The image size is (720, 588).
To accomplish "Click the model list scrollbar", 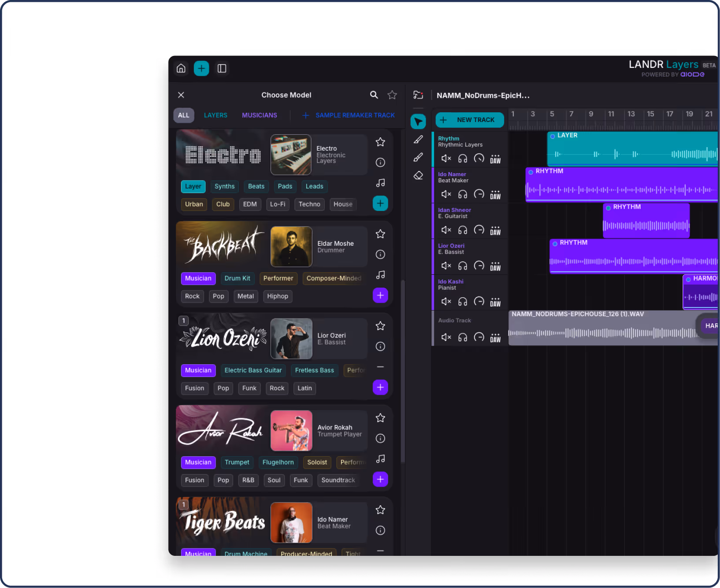I will (402, 372).
